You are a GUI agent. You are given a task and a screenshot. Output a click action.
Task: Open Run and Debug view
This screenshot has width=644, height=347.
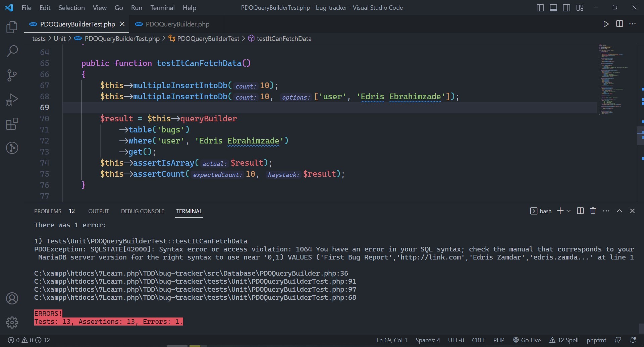click(x=12, y=100)
